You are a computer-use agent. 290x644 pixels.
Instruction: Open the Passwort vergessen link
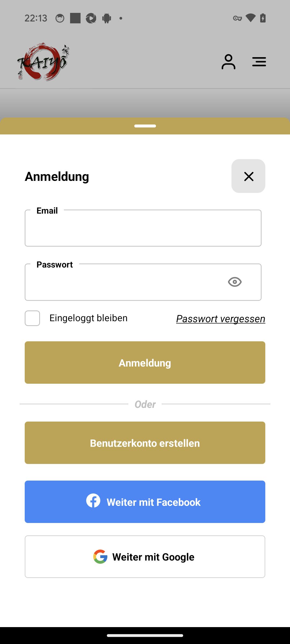point(221,319)
